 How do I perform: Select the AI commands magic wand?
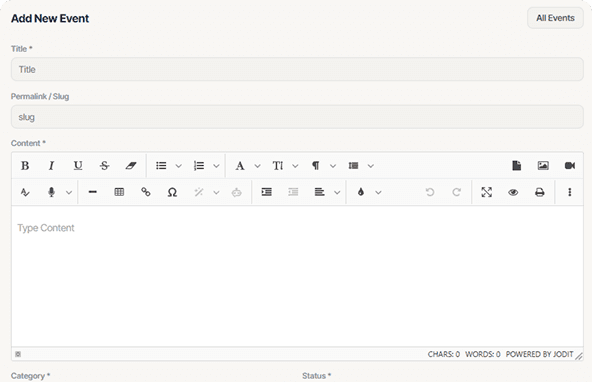click(199, 193)
